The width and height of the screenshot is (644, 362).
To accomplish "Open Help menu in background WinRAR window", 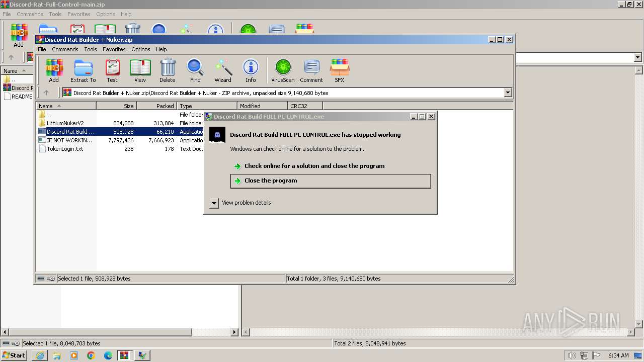I will [x=126, y=14].
